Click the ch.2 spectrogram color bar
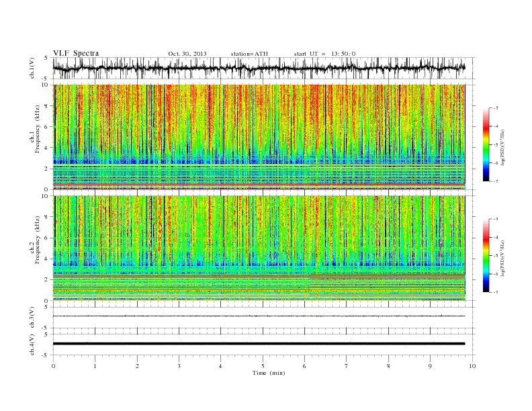Viewport: 532px width, 411px height. point(486,255)
